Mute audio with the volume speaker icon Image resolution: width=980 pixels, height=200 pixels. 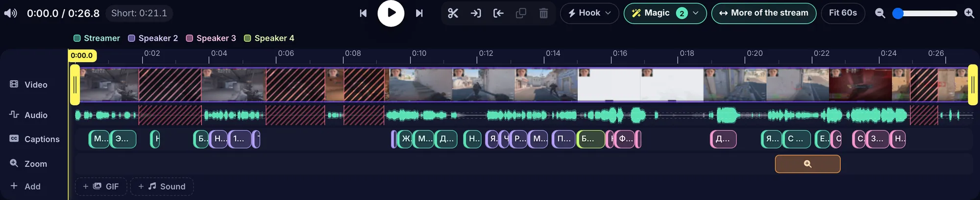pyautogui.click(x=10, y=13)
